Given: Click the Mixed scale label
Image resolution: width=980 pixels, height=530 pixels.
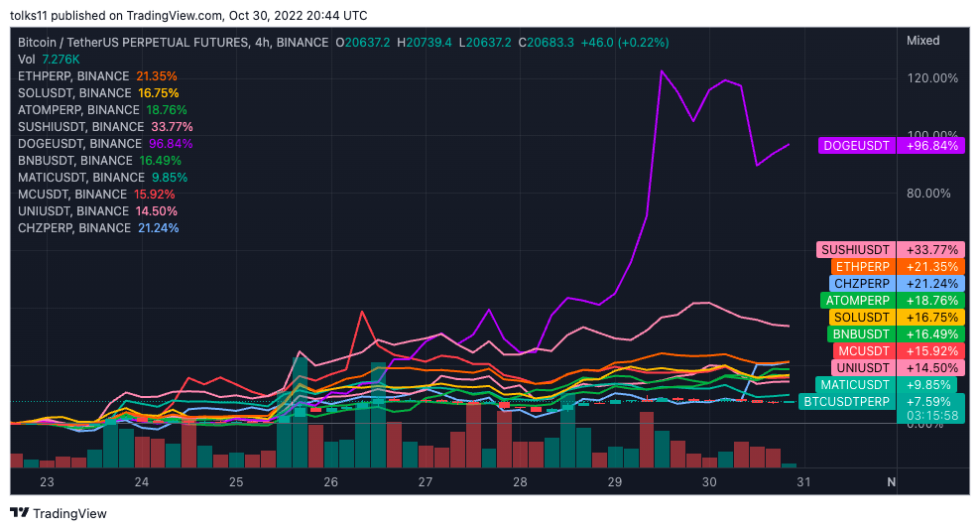Looking at the screenshot, I should click(923, 41).
